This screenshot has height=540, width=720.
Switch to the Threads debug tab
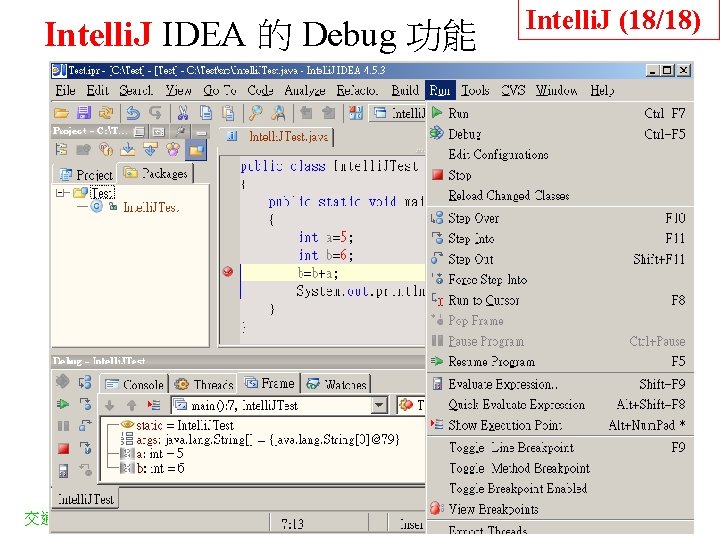(x=204, y=384)
